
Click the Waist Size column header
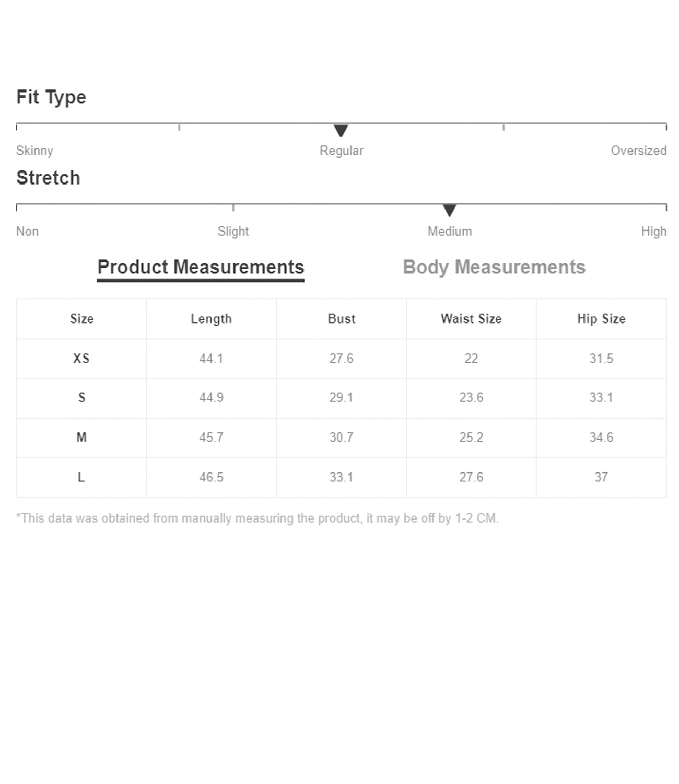point(471,319)
